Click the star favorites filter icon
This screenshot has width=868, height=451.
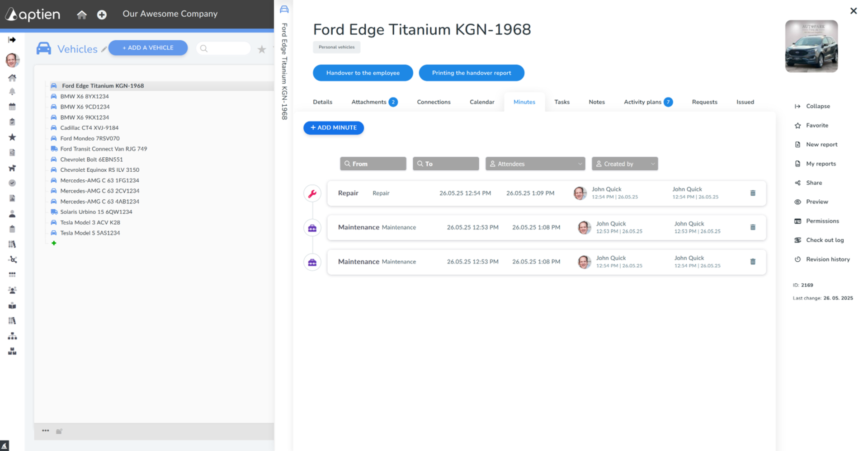[261, 49]
